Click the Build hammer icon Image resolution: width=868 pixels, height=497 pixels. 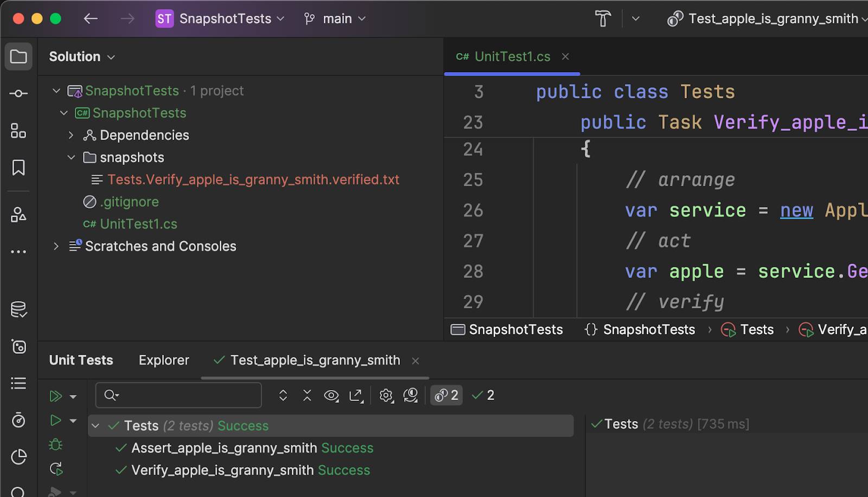coord(603,19)
